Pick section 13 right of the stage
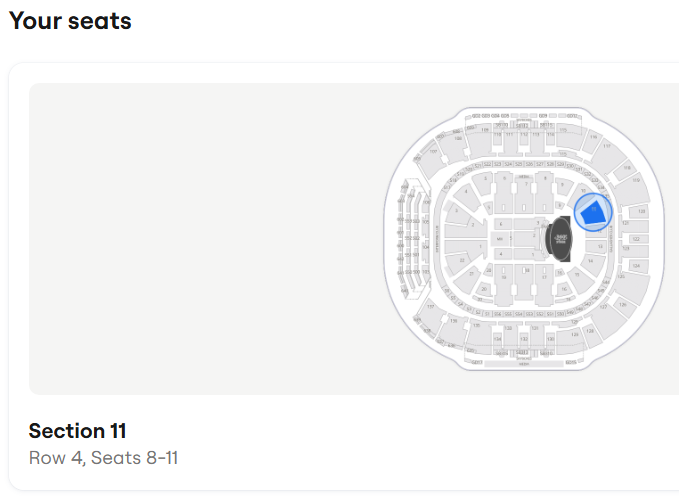The height and width of the screenshot is (496, 679). pyautogui.click(x=599, y=246)
